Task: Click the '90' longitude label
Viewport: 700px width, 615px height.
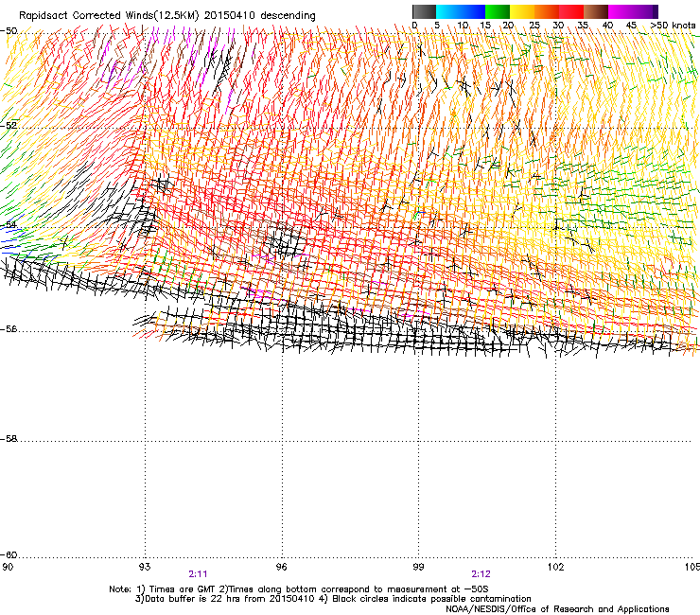Action: point(8,567)
